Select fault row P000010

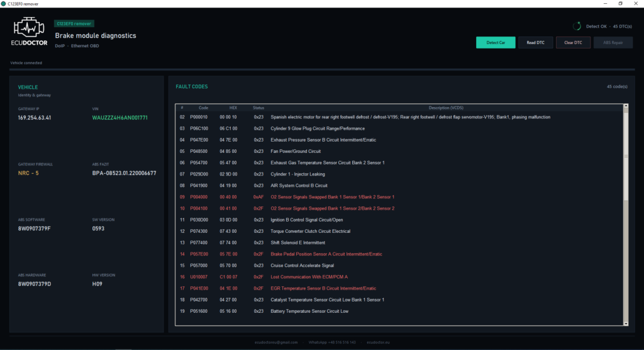point(399,117)
